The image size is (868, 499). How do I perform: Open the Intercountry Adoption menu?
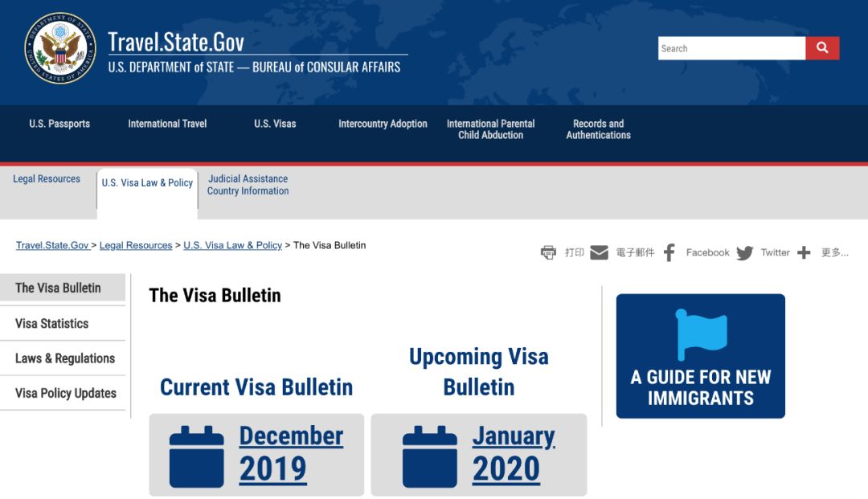[x=383, y=124]
